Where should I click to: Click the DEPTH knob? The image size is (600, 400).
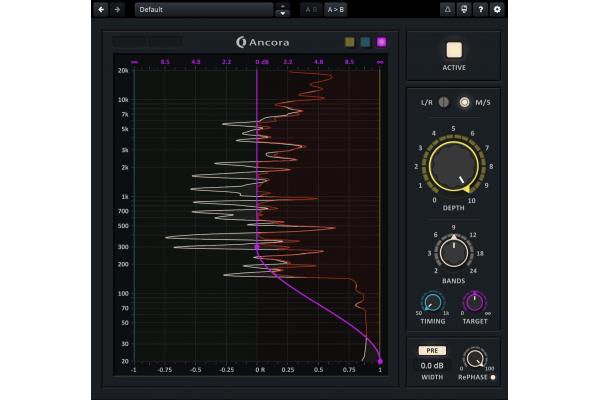click(453, 166)
